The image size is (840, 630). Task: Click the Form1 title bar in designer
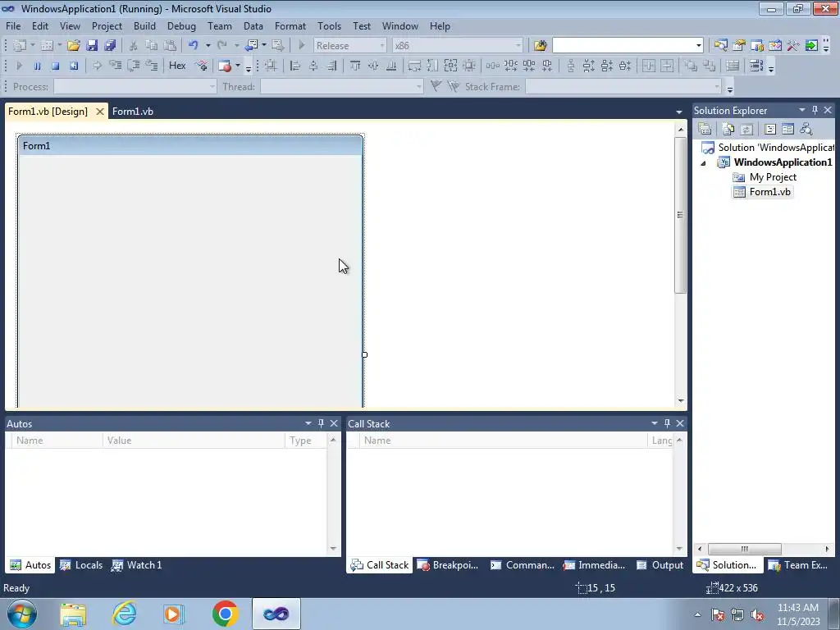(x=190, y=146)
